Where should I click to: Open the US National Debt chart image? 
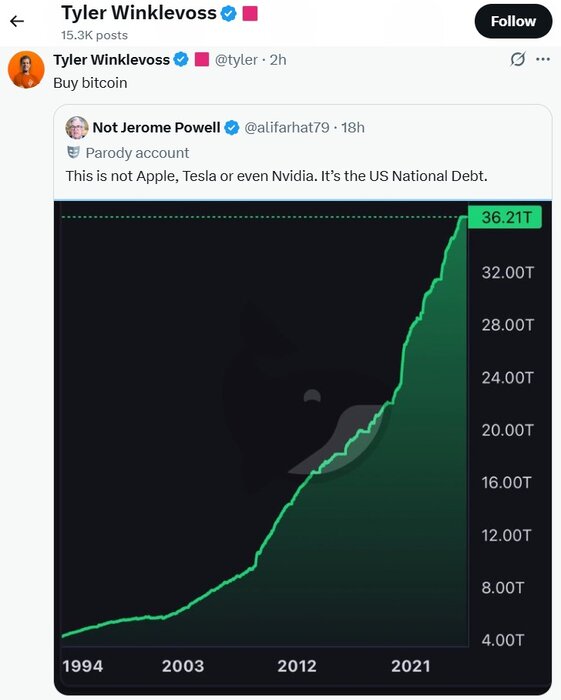[303, 447]
